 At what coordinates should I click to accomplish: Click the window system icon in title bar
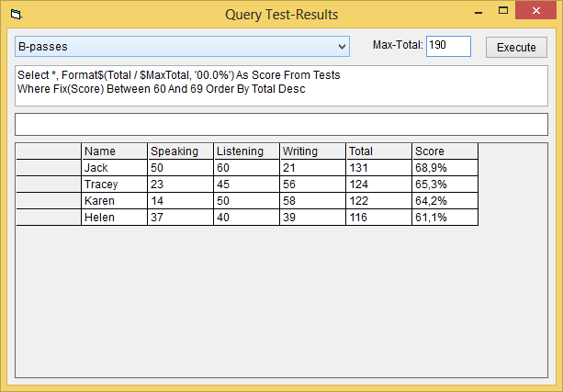(16, 15)
